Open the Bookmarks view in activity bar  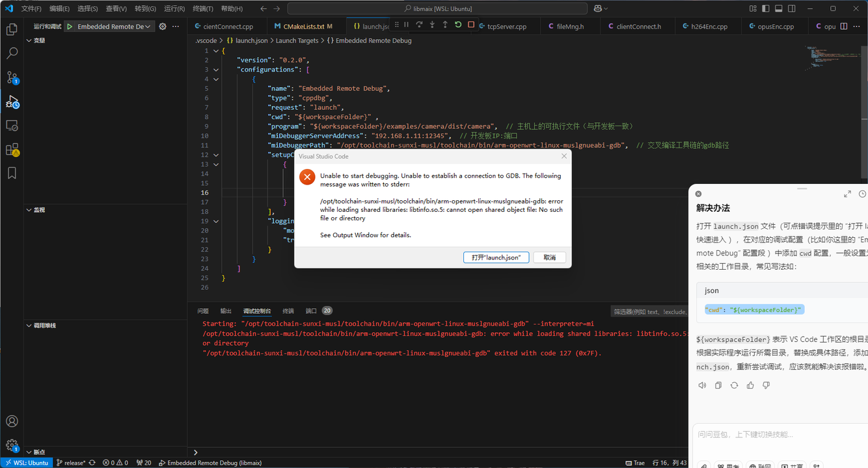coord(12,174)
